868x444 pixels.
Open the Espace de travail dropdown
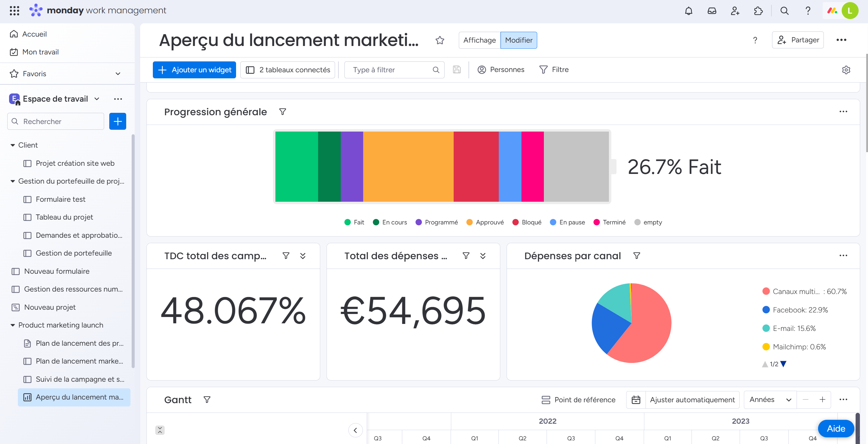pyautogui.click(x=97, y=99)
